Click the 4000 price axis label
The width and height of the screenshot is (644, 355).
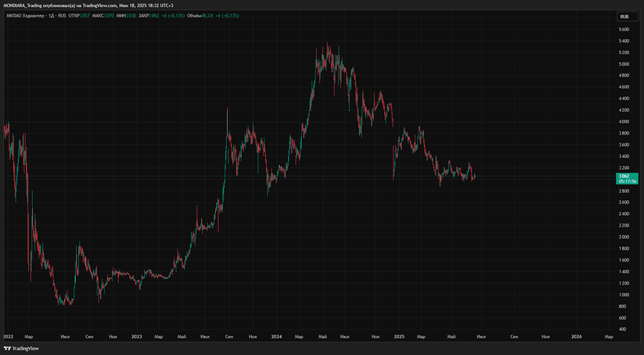(624, 122)
